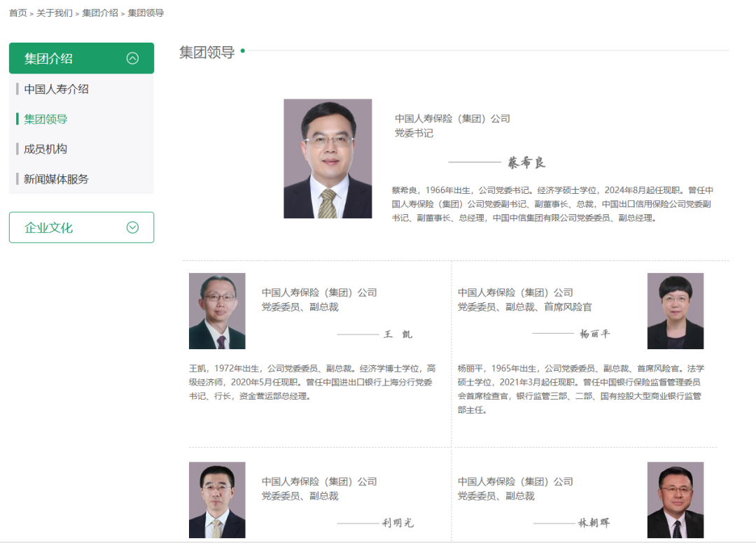Click 党委书记 title text
Viewport: 756px width, 543px height.
pos(414,133)
